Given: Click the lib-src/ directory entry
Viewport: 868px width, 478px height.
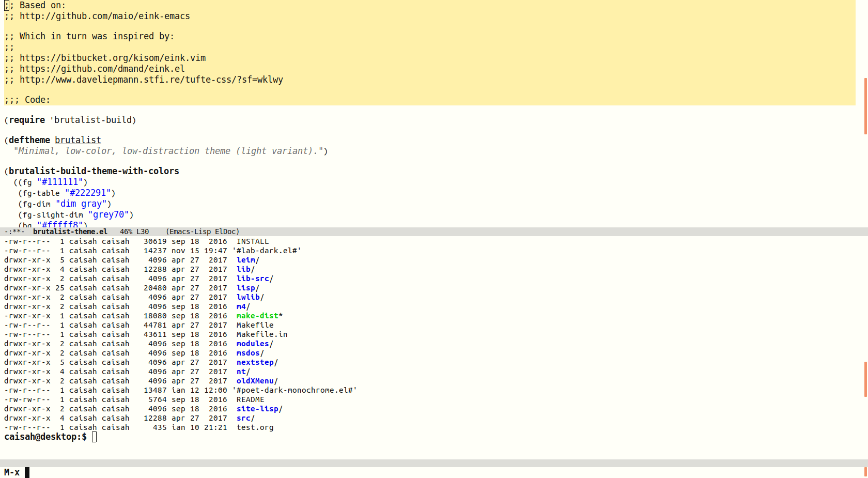Looking at the screenshot, I should click(x=254, y=279).
